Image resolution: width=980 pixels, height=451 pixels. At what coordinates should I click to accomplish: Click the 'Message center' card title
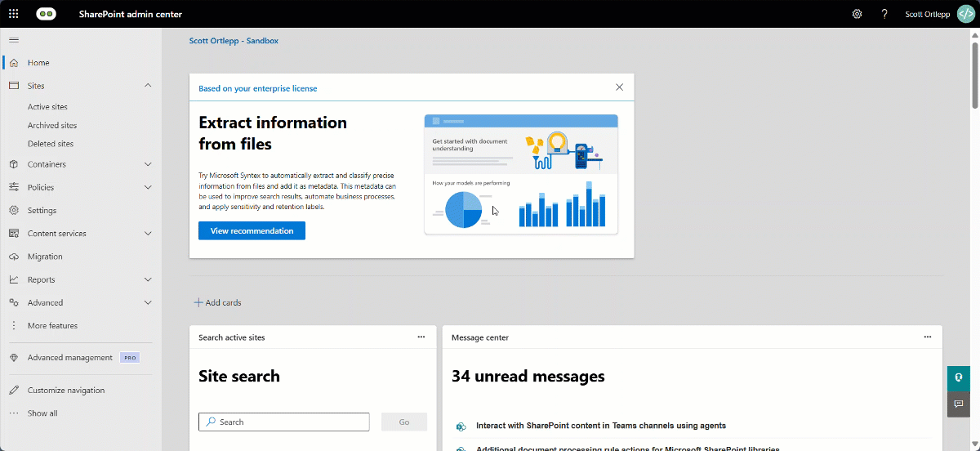click(480, 337)
